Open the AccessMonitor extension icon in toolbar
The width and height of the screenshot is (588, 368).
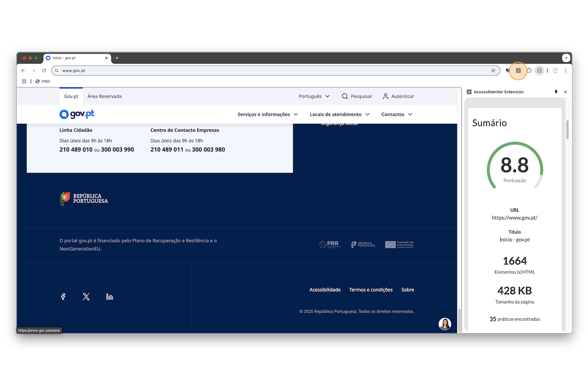pos(518,70)
